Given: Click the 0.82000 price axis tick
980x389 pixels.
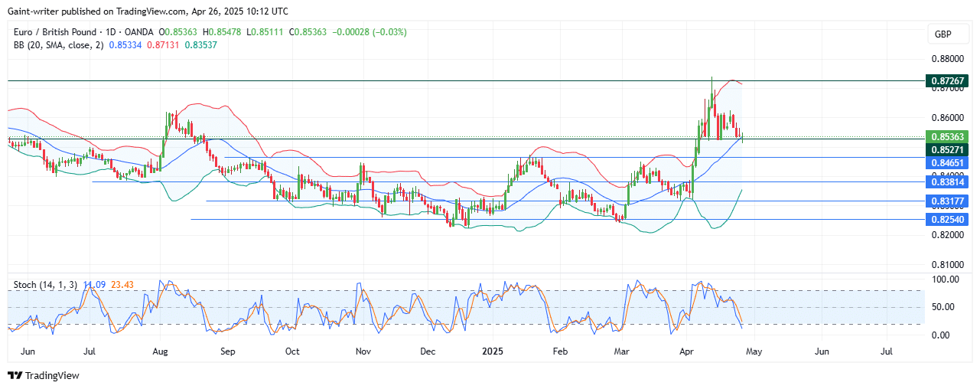Looking at the screenshot, I should click(x=949, y=236).
